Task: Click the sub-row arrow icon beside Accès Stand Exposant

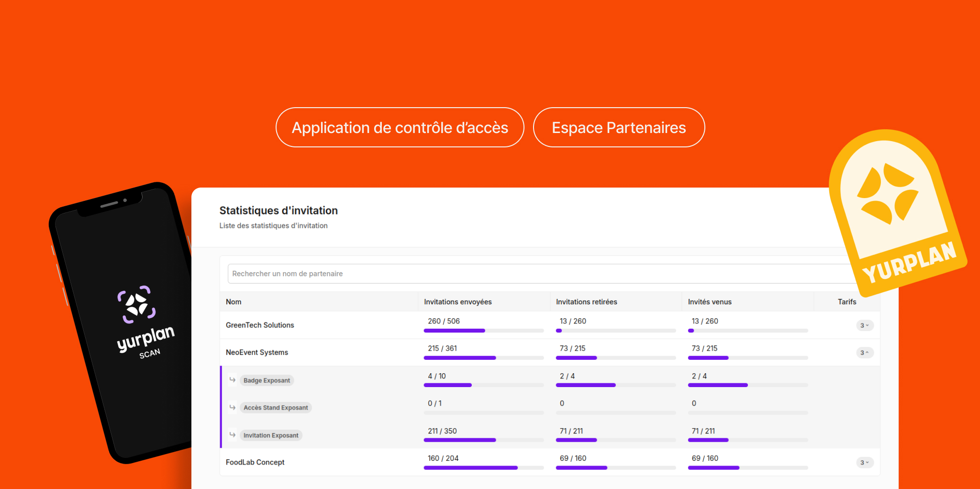Action: [x=233, y=407]
